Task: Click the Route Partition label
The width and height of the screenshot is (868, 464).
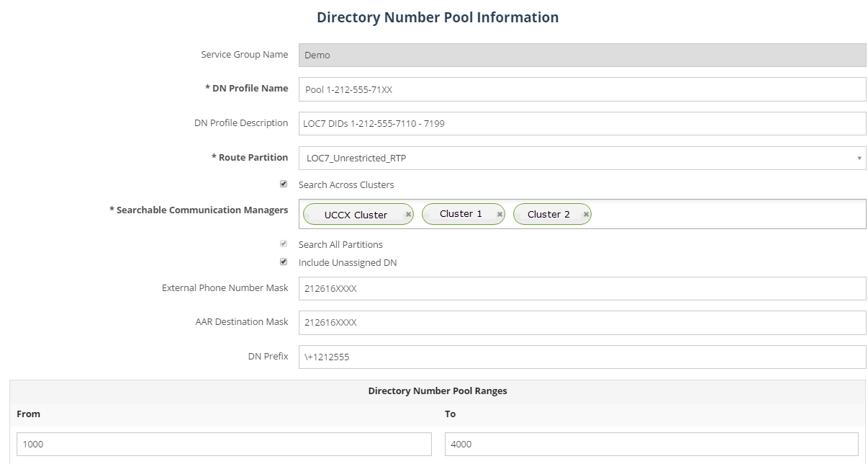Action: coord(250,158)
